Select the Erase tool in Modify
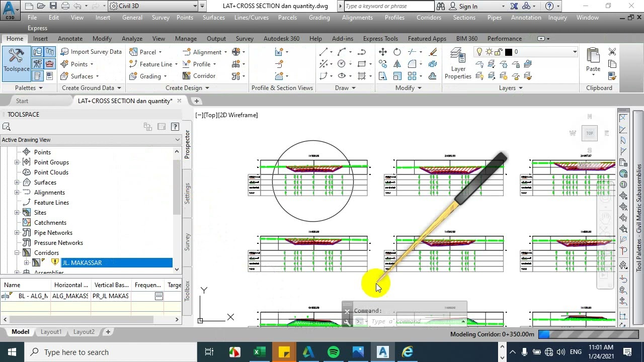Image resolution: width=644 pixels, height=362 pixels. point(433,52)
